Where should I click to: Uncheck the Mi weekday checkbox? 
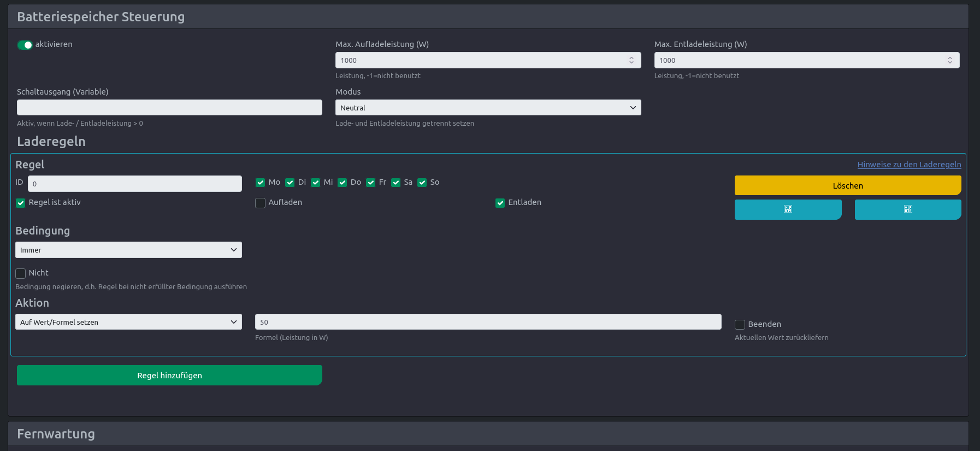click(x=315, y=183)
